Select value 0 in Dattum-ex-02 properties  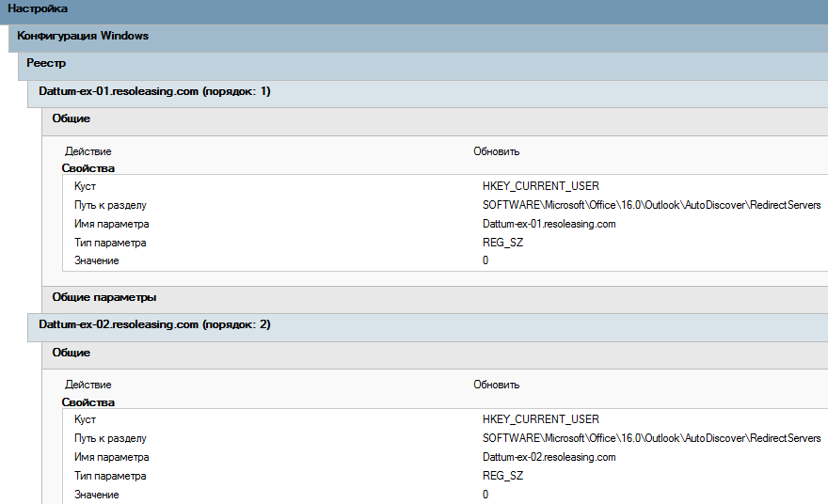pyautogui.click(x=486, y=495)
